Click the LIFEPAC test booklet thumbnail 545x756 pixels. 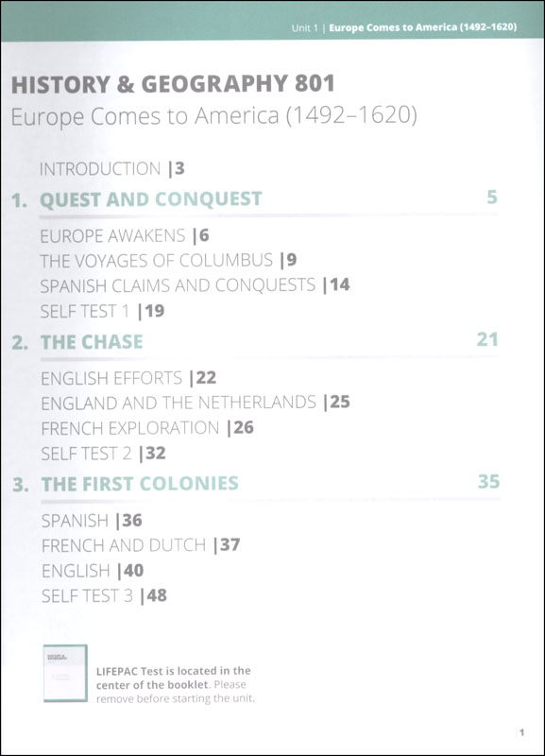pyautogui.click(x=65, y=673)
